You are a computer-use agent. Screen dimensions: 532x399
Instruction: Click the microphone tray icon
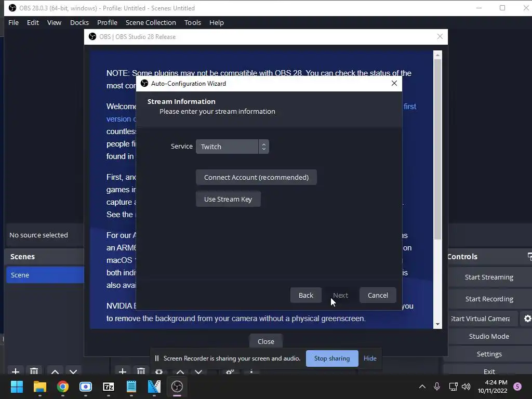click(x=437, y=387)
